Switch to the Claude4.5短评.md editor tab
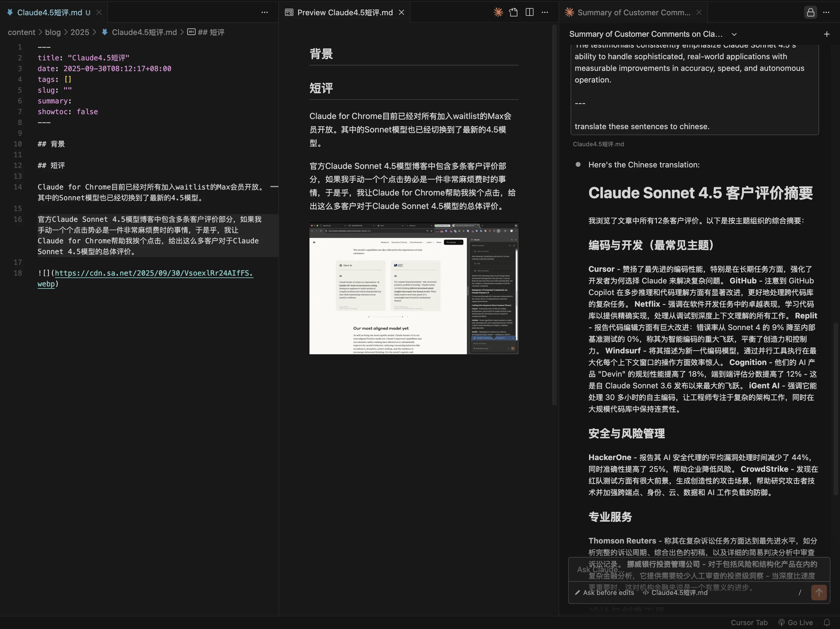Screen dimensions: 840x629 (49, 12)
